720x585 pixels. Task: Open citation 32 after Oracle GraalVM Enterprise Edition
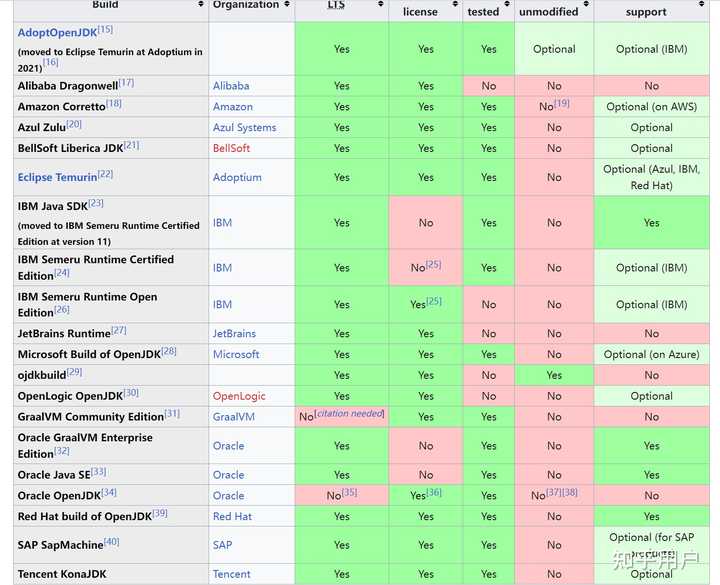62,451
